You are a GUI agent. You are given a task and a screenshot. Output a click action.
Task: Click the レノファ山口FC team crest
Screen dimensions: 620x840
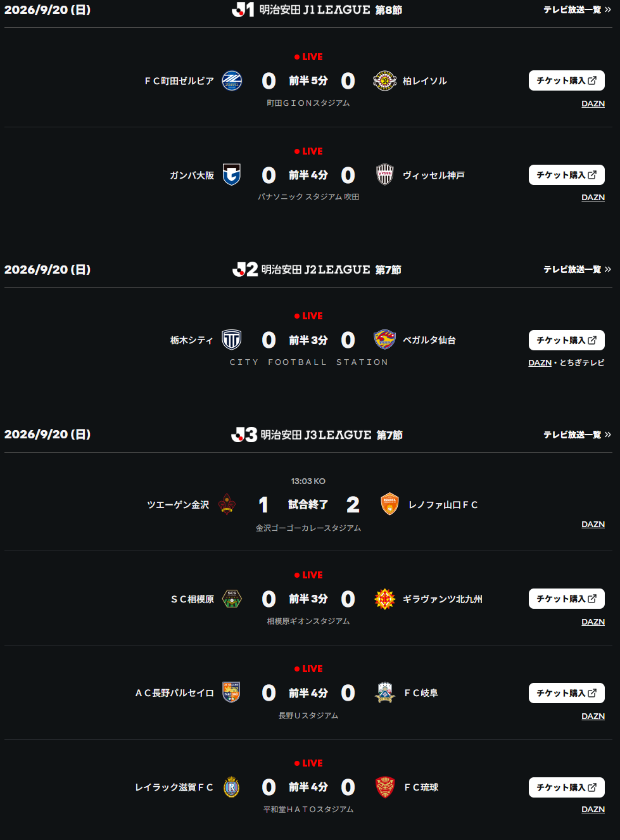coord(389,504)
